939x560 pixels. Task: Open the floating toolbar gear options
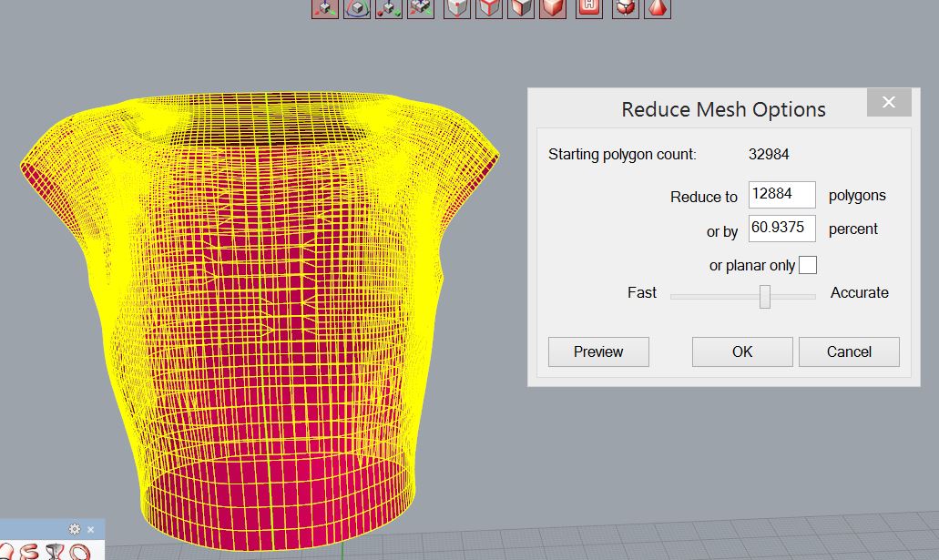click(x=75, y=529)
